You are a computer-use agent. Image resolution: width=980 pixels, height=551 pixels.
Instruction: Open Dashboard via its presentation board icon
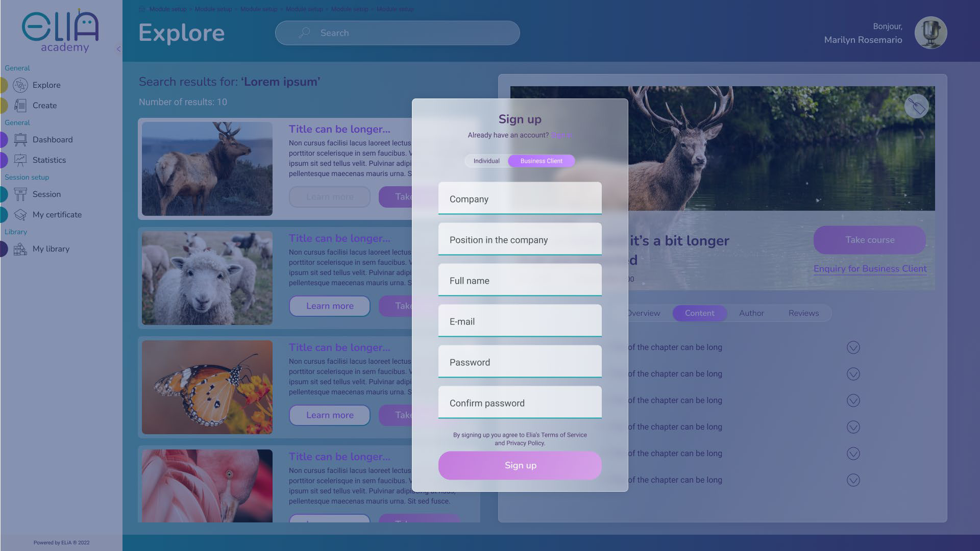pos(20,140)
